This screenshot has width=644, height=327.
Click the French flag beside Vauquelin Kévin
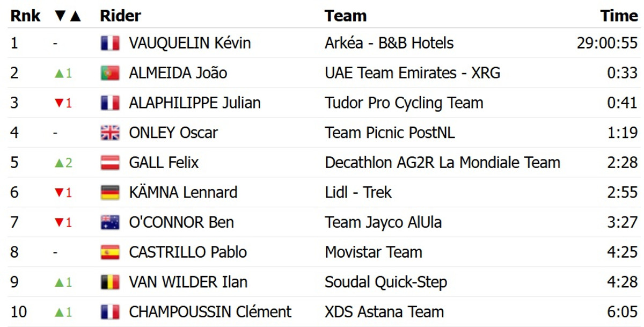pos(110,43)
